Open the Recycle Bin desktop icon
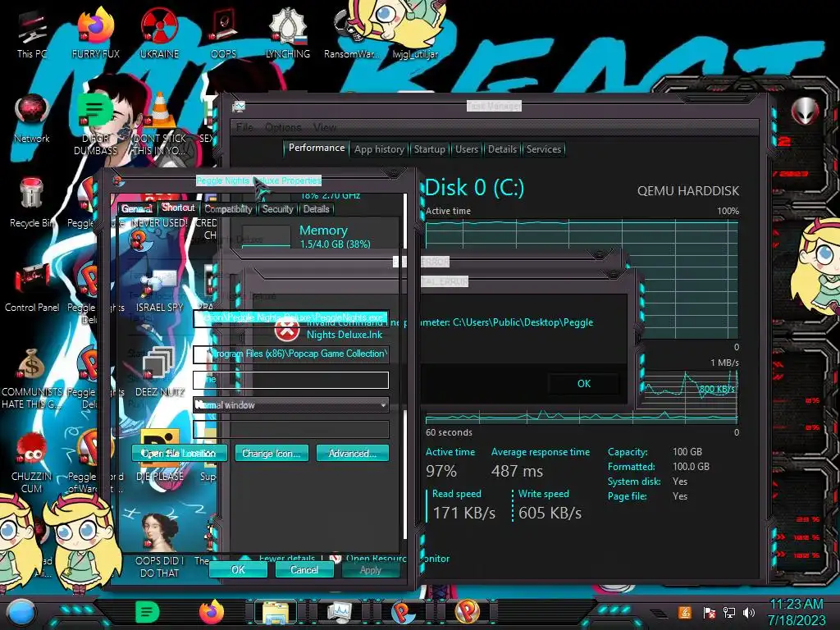Viewport: 840px width, 630px height. (32, 203)
